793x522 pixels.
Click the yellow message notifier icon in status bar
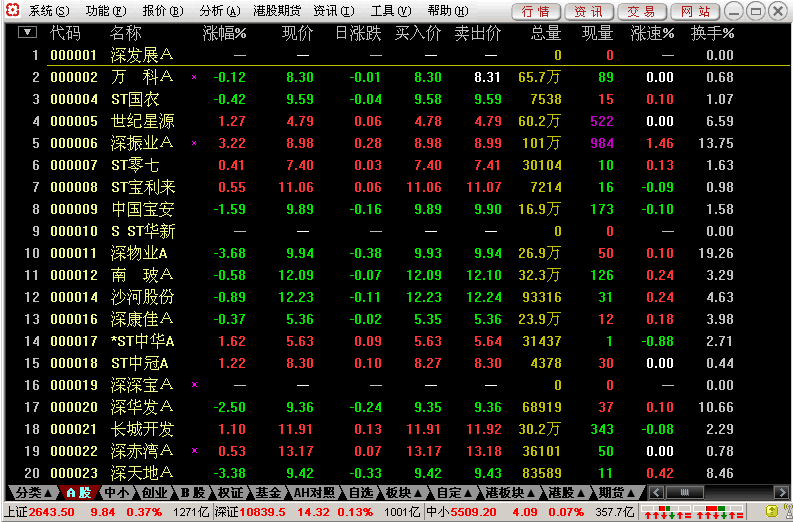tap(771, 510)
